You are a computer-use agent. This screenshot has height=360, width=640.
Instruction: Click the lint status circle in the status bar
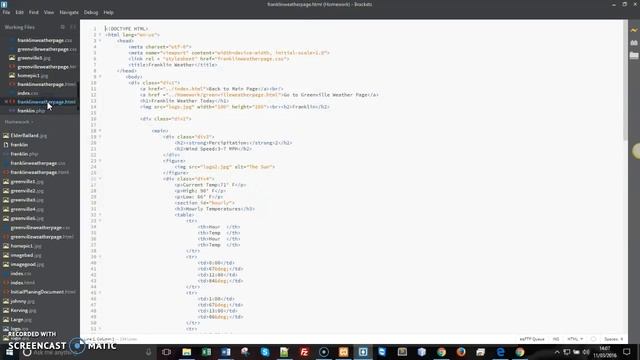[593, 339]
